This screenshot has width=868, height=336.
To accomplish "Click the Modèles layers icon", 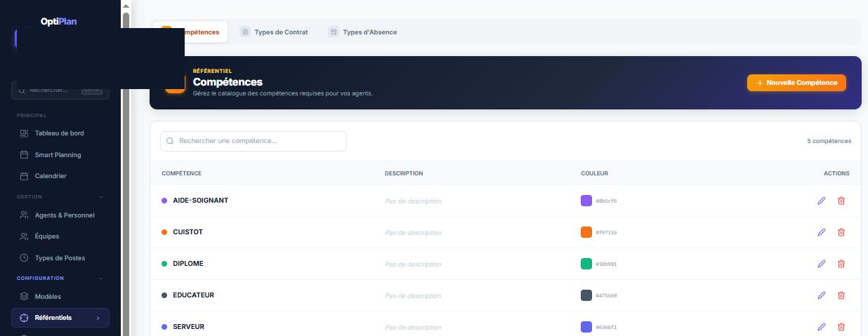I will (x=24, y=297).
